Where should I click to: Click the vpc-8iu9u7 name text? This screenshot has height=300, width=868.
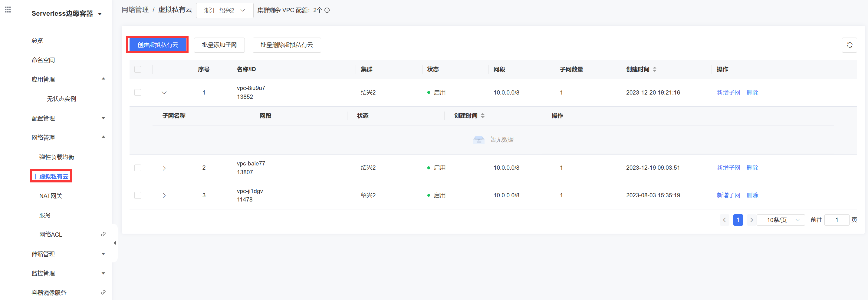[x=251, y=88]
